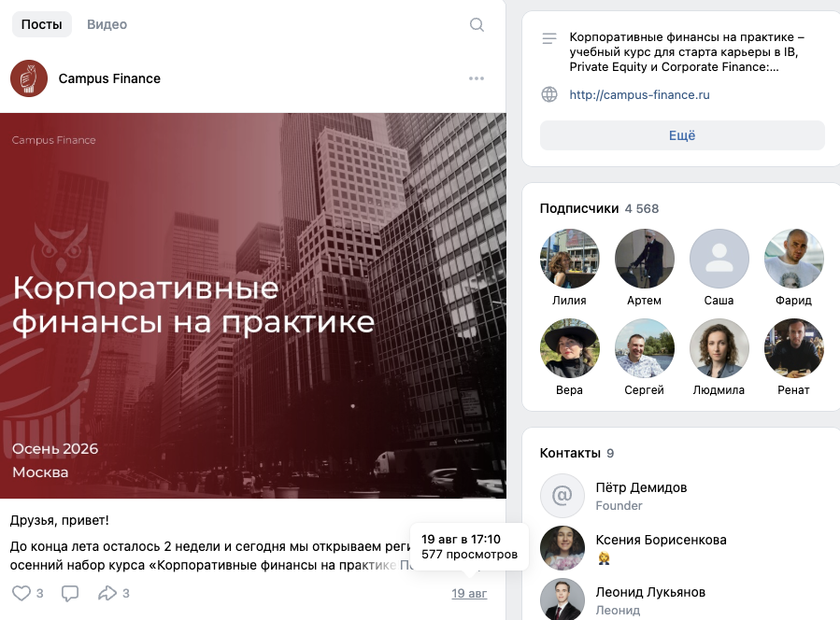Open subscriber Фарид's avatar
This screenshot has width=840, height=620.
[x=793, y=259]
